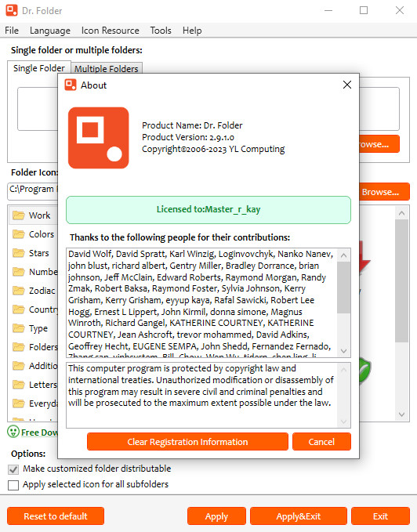Select the Letters category folder icon
417x532 pixels.
pyautogui.click(x=19, y=385)
